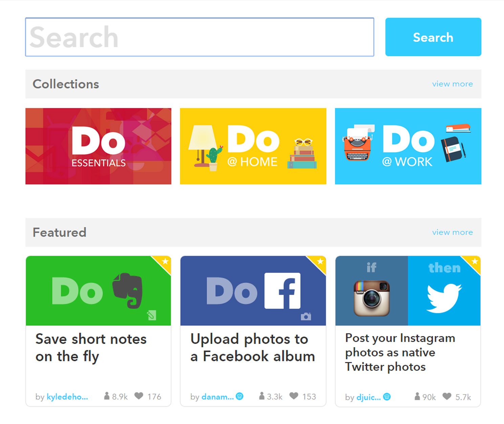Click the star badge on Facebook recipe

click(x=320, y=261)
